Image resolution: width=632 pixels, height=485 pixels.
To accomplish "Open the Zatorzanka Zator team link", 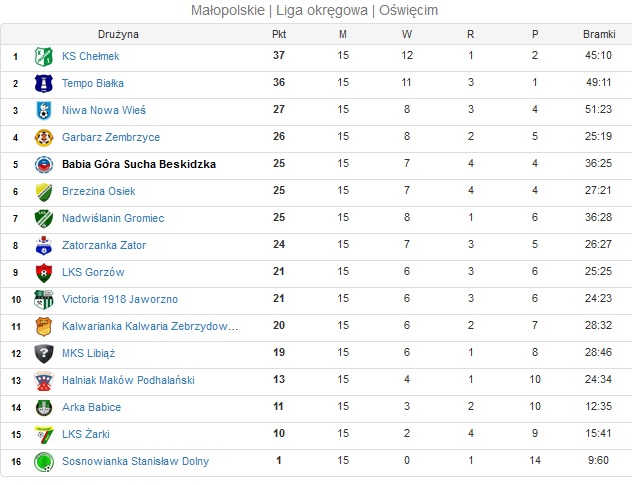I will [104, 245].
